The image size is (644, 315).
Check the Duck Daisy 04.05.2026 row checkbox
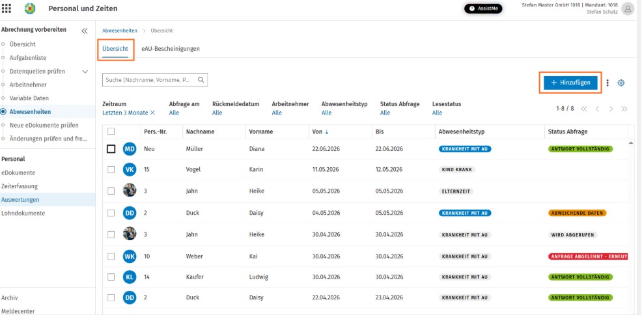111,213
